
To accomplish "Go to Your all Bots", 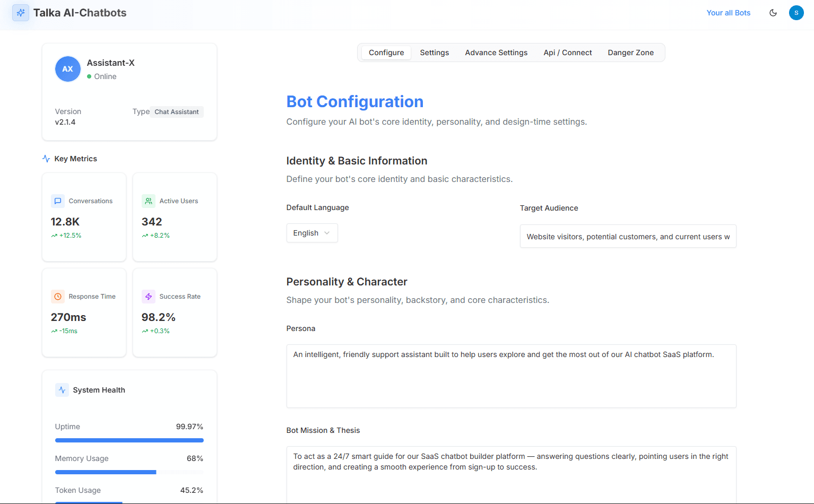I will 728,12.
